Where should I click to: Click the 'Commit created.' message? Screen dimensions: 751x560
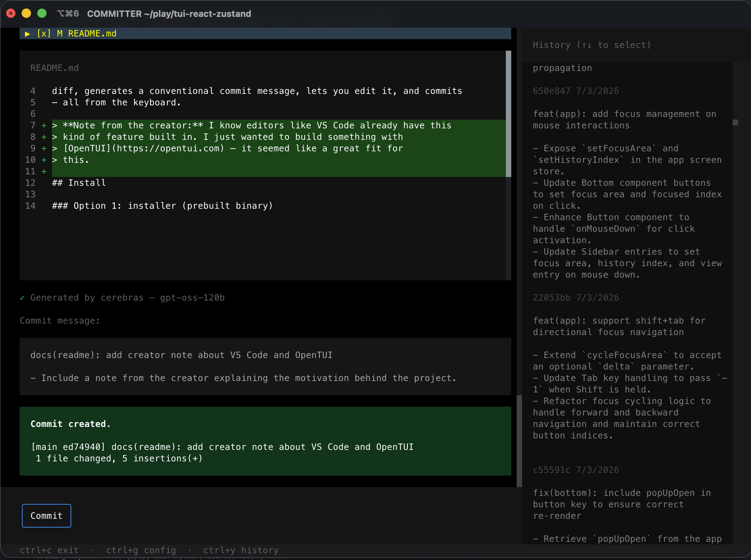(71, 424)
